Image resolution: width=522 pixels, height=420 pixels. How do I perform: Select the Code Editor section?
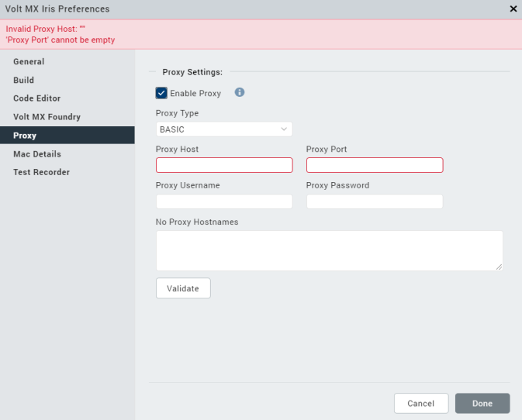coord(36,98)
